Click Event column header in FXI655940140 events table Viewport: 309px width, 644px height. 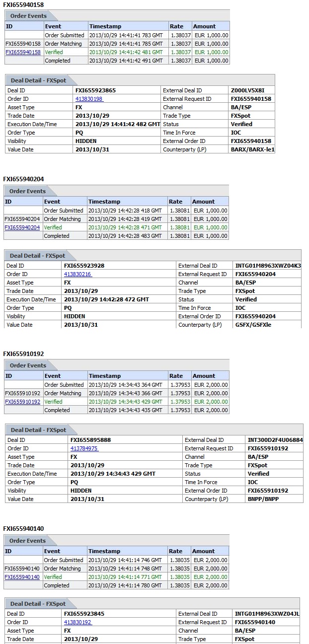click(52, 551)
